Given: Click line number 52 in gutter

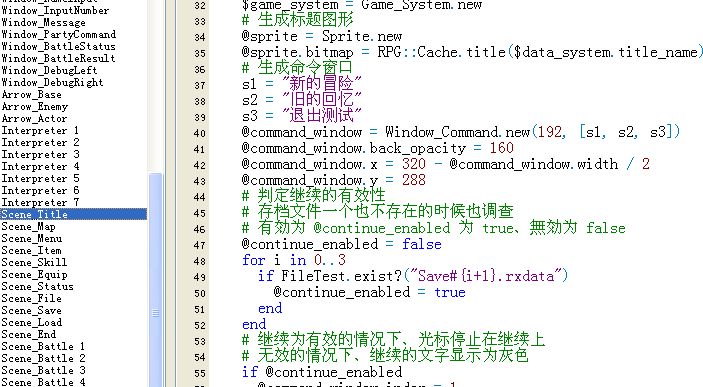Looking at the screenshot, I should (x=200, y=325).
